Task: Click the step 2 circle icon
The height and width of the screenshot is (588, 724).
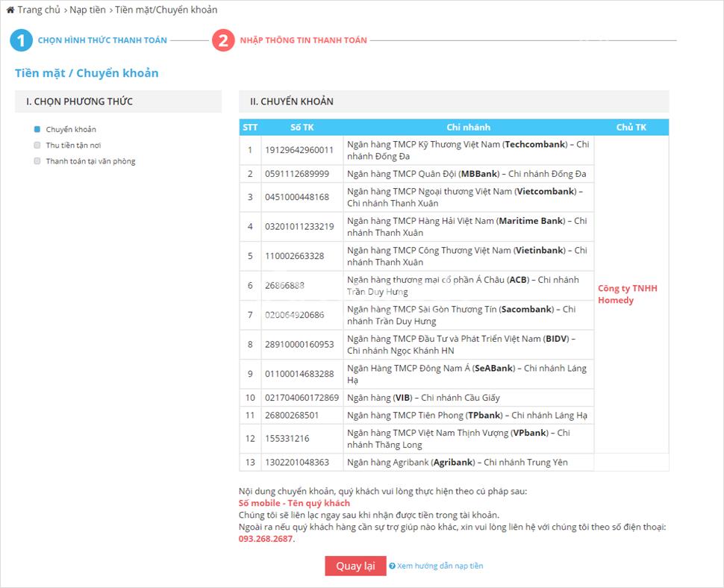Action: [223, 40]
